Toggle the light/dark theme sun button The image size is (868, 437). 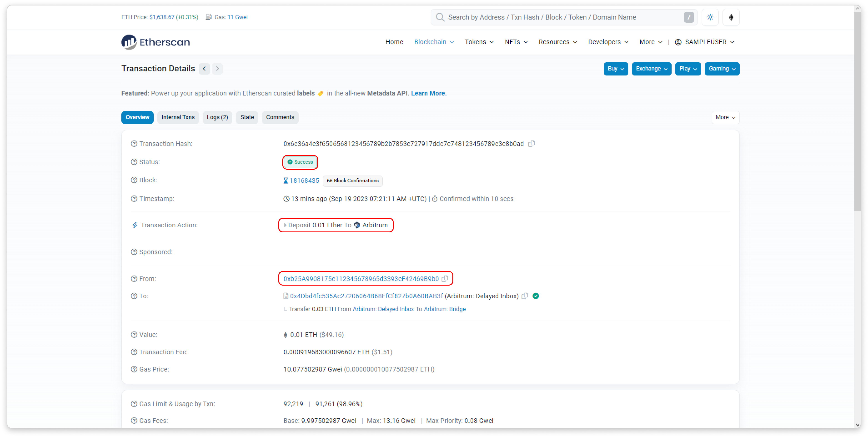click(710, 17)
